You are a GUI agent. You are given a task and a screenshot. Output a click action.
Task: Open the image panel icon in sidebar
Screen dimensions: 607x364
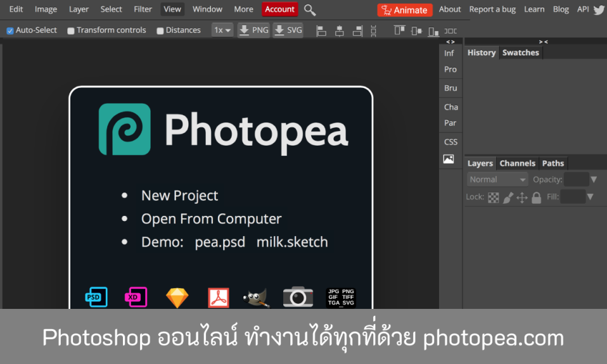click(x=449, y=159)
